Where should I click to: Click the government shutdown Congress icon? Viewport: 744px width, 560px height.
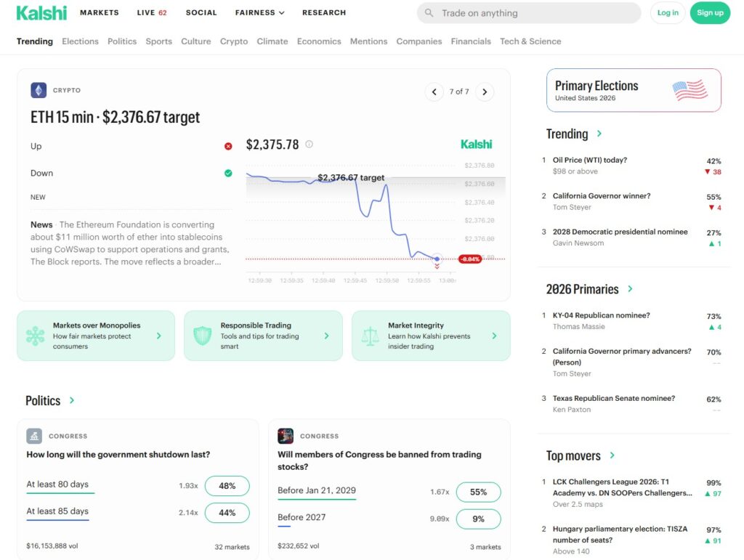pos(34,436)
